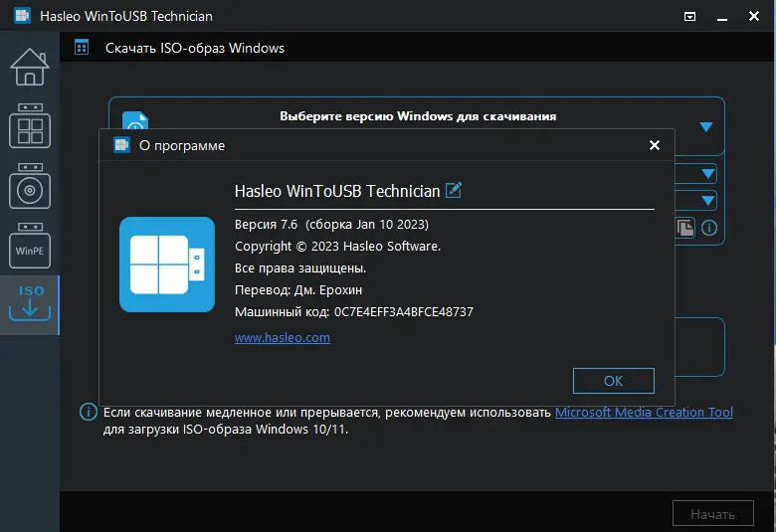Open the lower small dropdown arrow
Screen dimensions: 776x532
(x=708, y=200)
